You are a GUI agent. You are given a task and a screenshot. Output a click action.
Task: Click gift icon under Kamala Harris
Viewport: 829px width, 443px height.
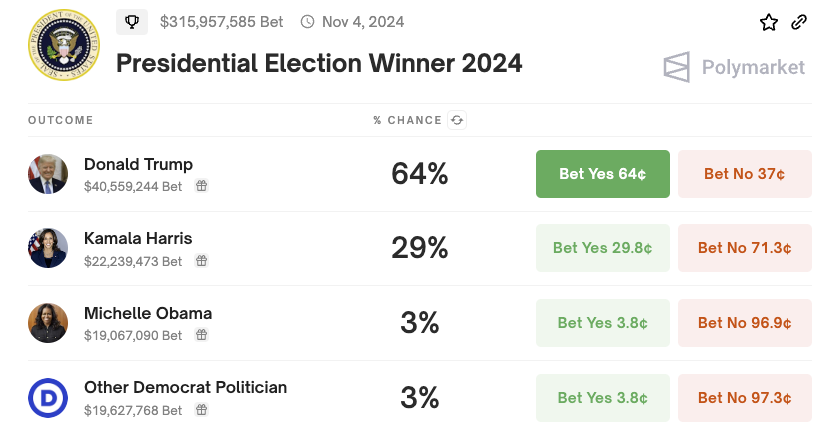coord(201,261)
